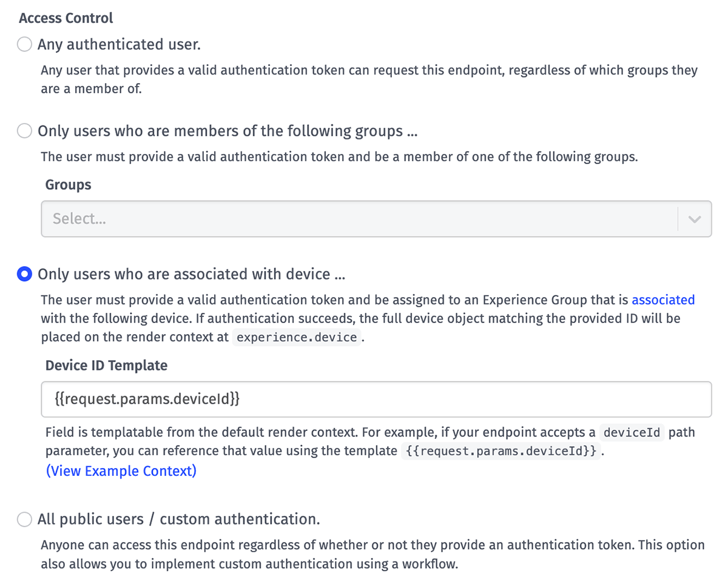Focus the Device ID Template input field
This screenshot has width=728, height=588.
click(376, 399)
